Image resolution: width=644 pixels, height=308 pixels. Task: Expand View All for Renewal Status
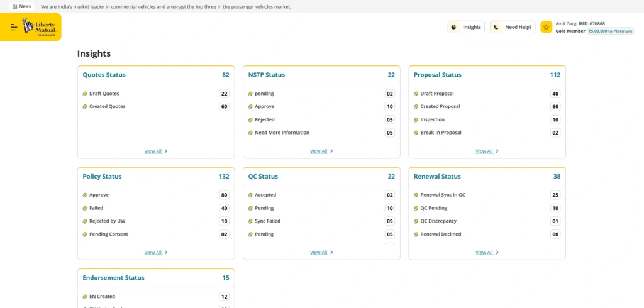pos(487,253)
